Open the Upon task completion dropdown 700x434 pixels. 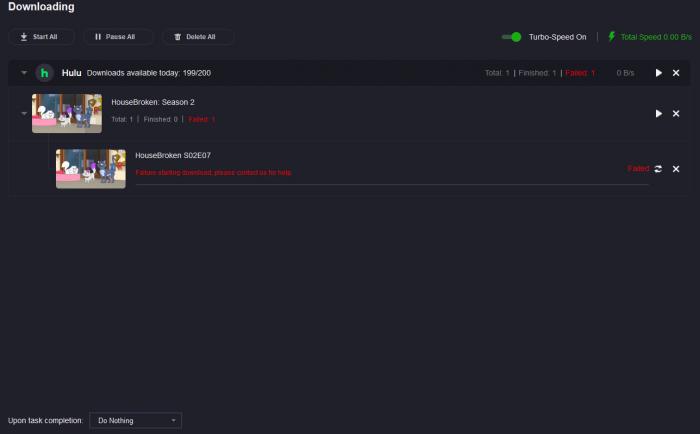[x=135, y=421]
